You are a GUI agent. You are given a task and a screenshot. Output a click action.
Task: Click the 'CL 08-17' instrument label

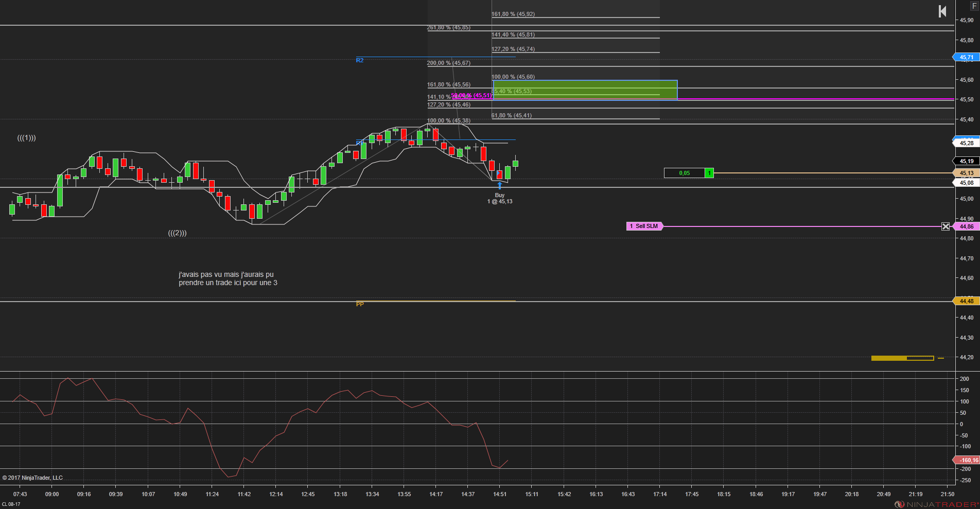11,504
